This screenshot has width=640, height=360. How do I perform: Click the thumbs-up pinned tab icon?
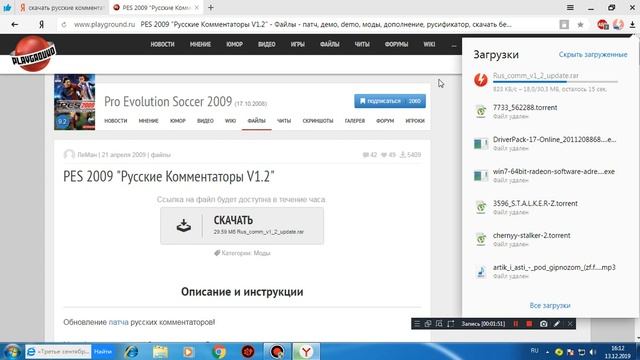7,7
